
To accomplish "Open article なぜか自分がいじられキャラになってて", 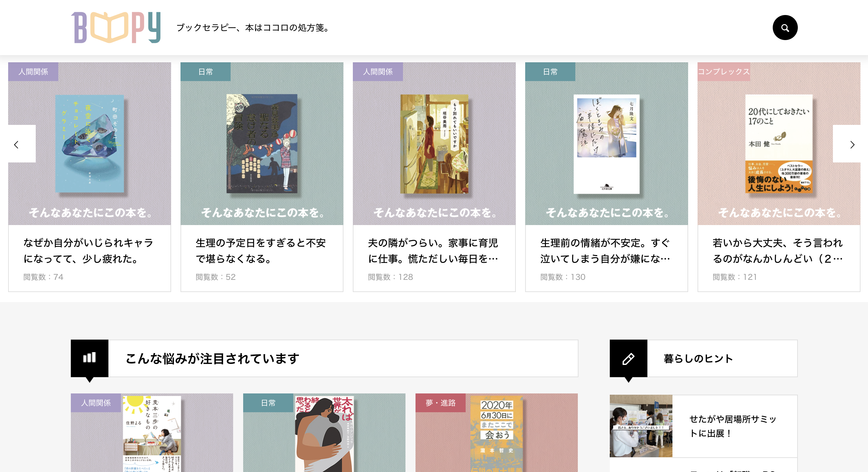I will pyautogui.click(x=88, y=250).
